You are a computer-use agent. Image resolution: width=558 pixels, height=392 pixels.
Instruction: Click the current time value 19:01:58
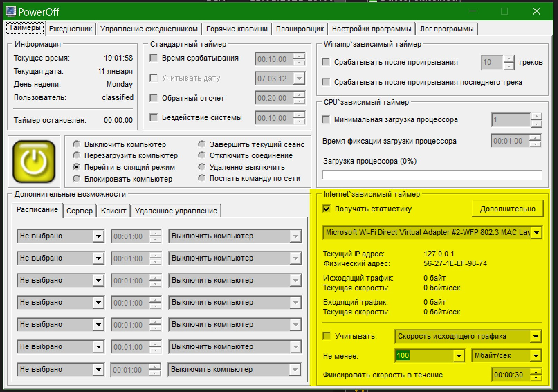click(118, 58)
